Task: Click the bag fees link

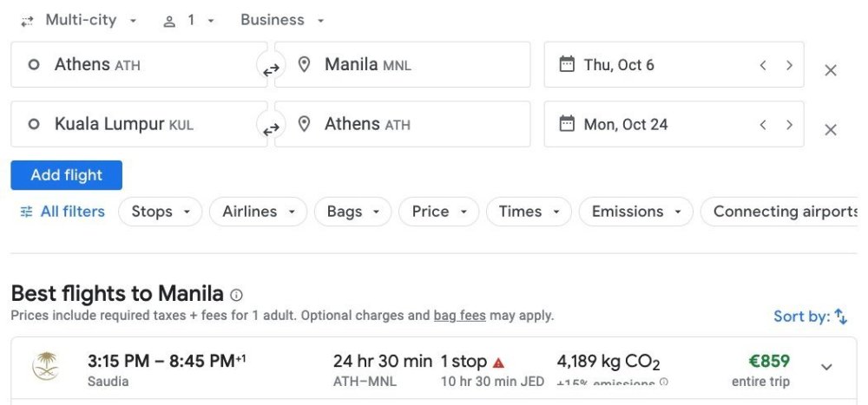Action: pos(459,316)
